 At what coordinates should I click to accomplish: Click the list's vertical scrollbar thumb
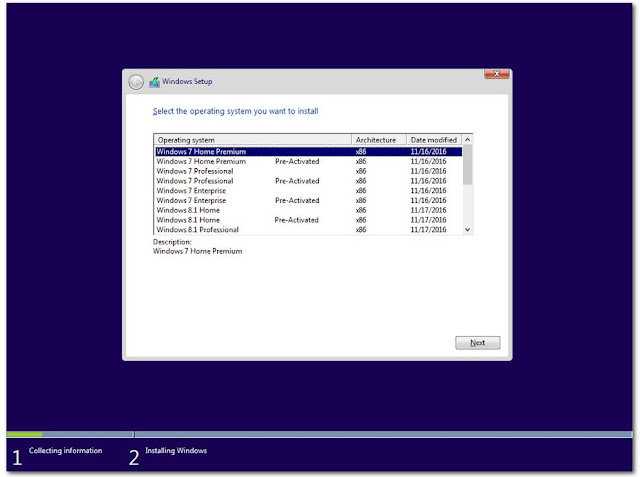click(468, 165)
